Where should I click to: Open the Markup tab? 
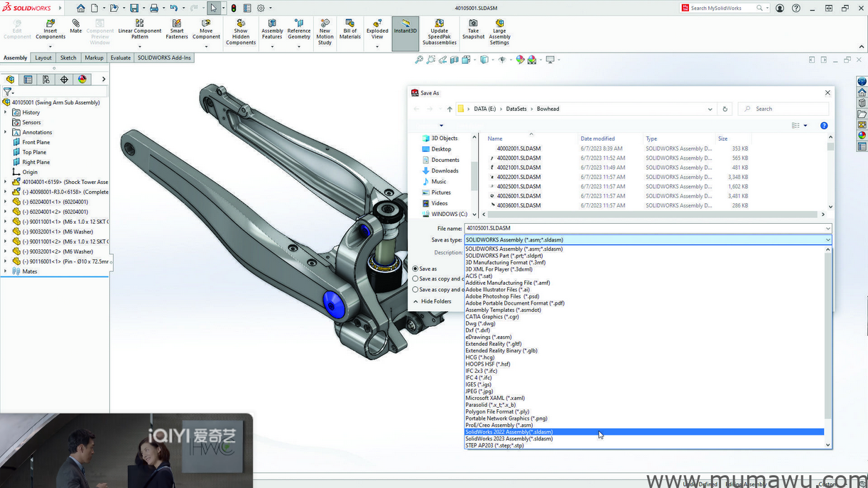[x=94, y=58]
